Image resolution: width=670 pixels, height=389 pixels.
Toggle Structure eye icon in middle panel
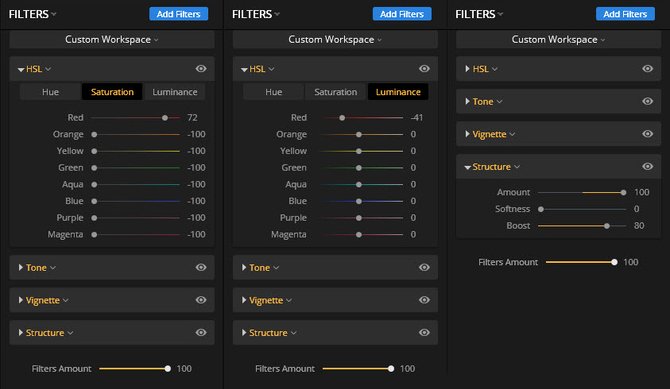(424, 333)
